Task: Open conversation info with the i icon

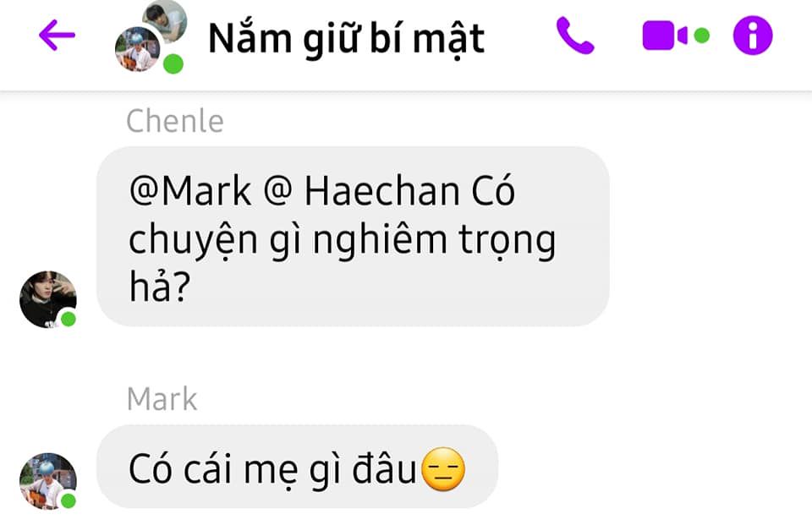Action: point(753,36)
